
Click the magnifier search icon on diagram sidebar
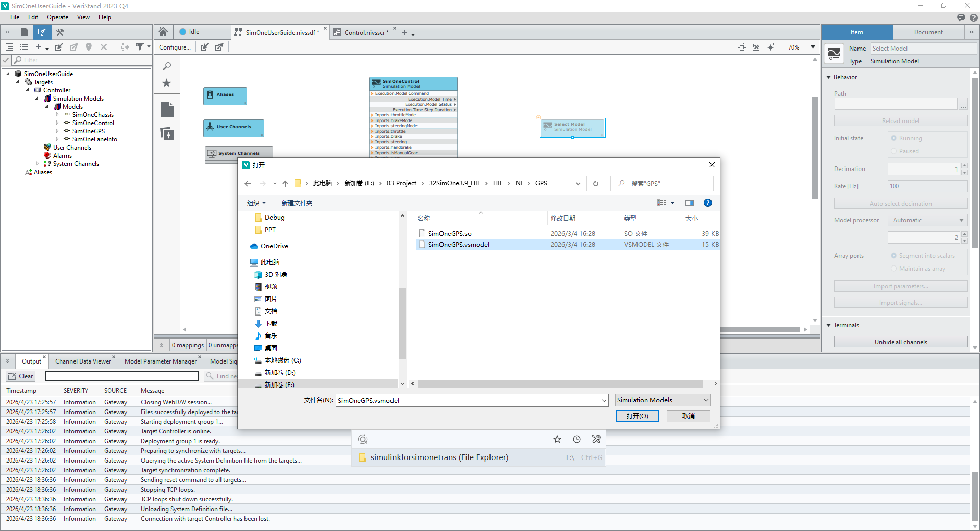[x=167, y=66]
